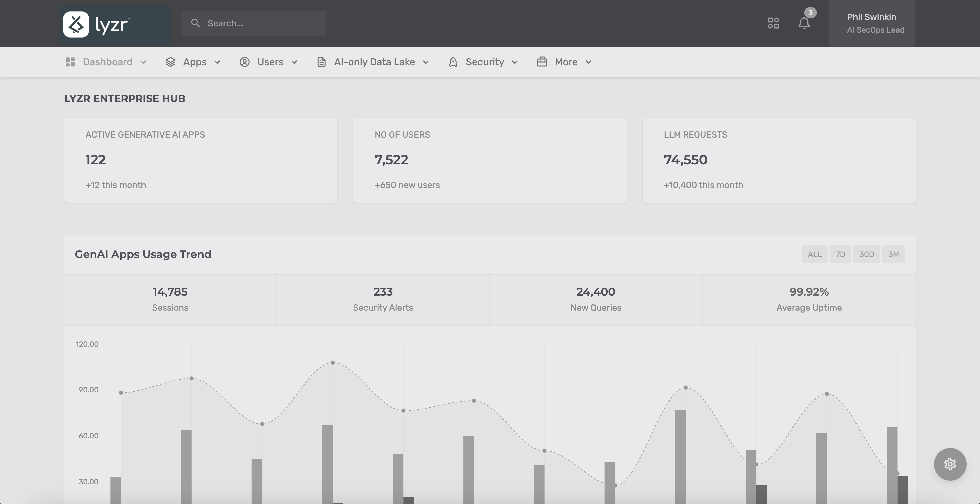Click the Security alarm icon
The height and width of the screenshot is (504, 980).
pos(453,62)
